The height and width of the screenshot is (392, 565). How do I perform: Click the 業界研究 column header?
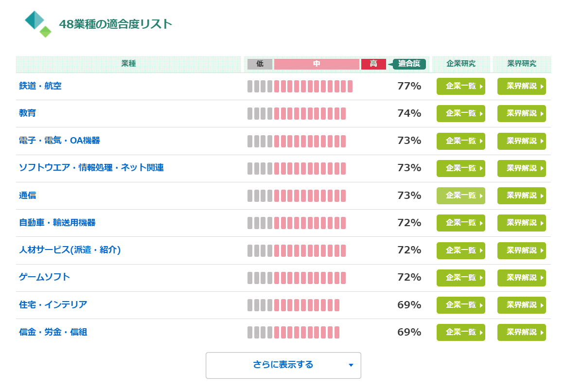point(521,64)
